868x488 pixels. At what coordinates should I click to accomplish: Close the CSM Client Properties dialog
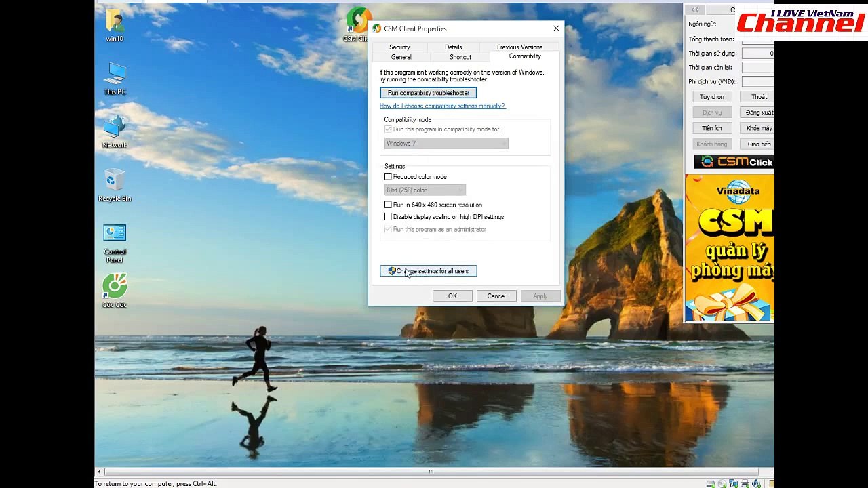[556, 28]
